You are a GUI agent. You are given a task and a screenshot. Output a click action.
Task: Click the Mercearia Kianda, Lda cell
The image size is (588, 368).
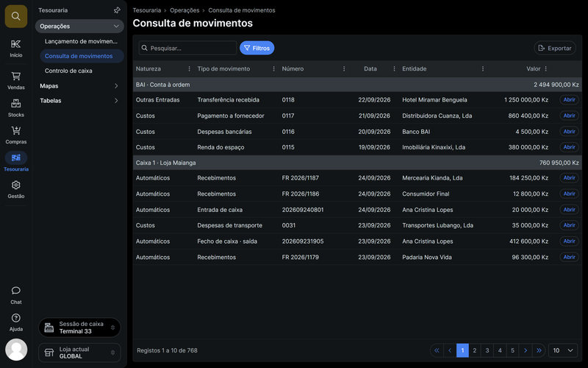click(432, 178)
